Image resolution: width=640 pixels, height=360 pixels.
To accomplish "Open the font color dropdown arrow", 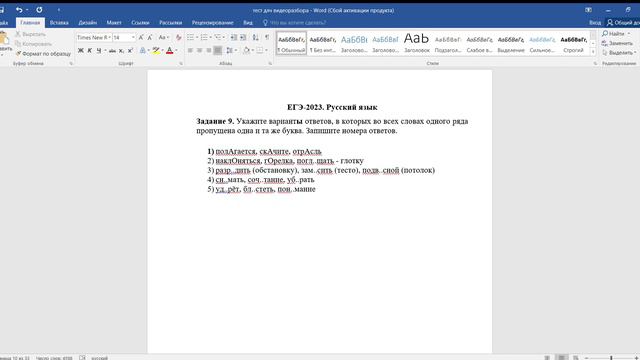I will pyautogui.click(x=176, y=50).
